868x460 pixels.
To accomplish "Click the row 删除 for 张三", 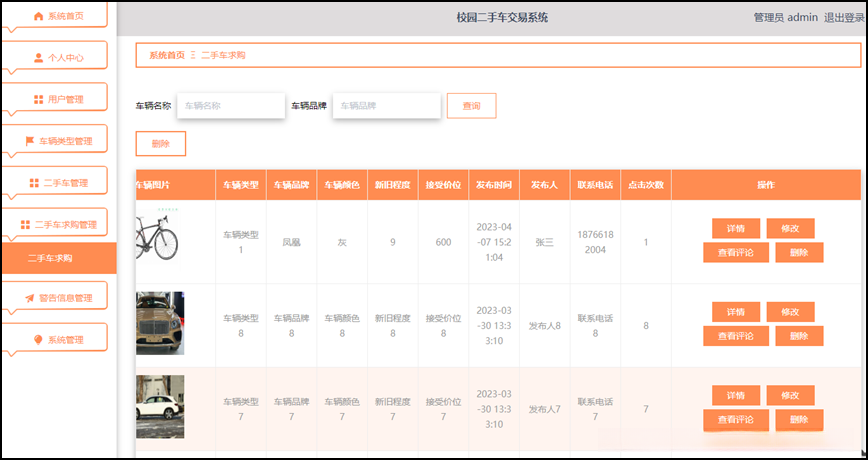I will point(799,252).
